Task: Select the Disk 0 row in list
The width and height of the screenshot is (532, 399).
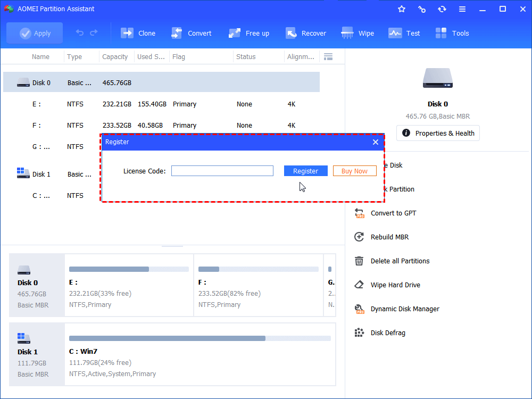Action: coord(162,82)
